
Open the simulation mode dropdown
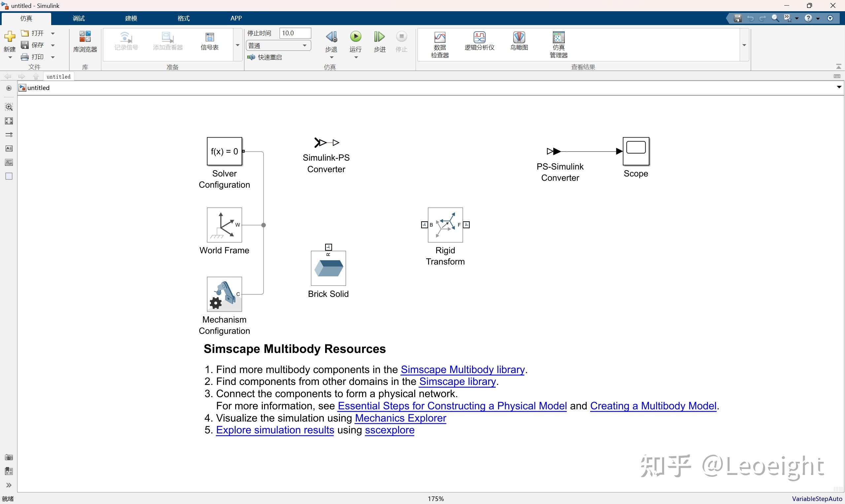[278, 45]
